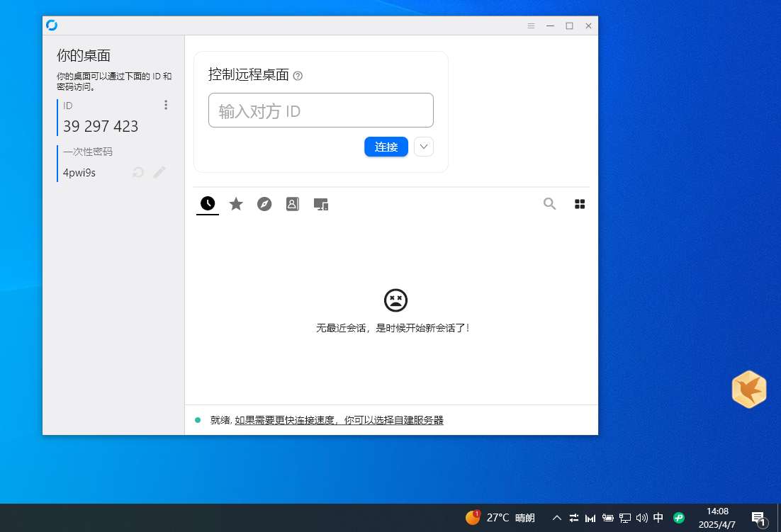Switch the 中 input method indicator
Screen dimensions: 781x532
click(x=658, y=518)
